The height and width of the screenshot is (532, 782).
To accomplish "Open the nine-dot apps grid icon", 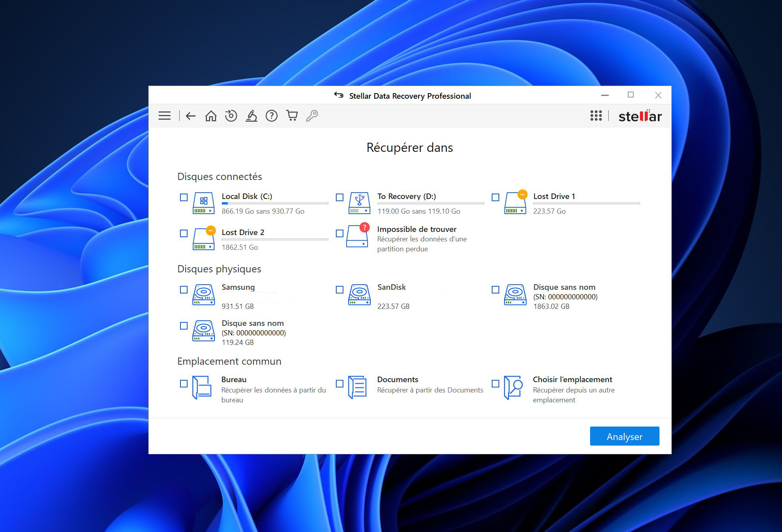I will (x=596, y=116).
